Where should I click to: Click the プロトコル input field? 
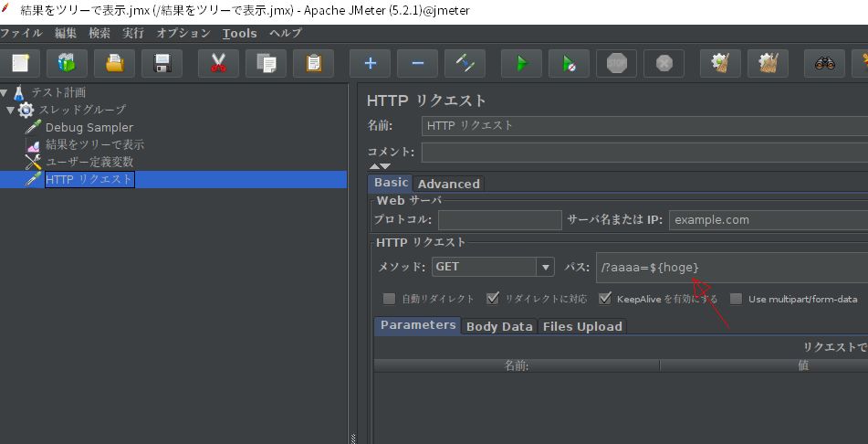coord(500,220)
